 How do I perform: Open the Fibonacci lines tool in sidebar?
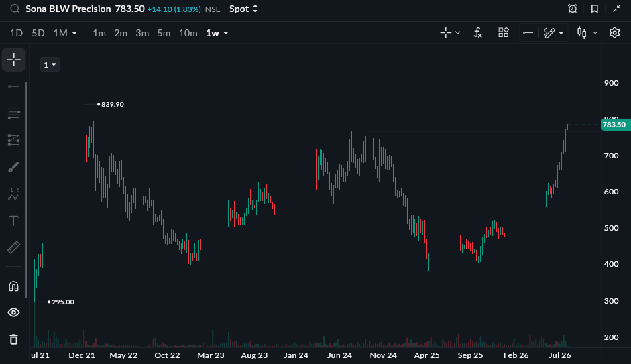point(13,113)
